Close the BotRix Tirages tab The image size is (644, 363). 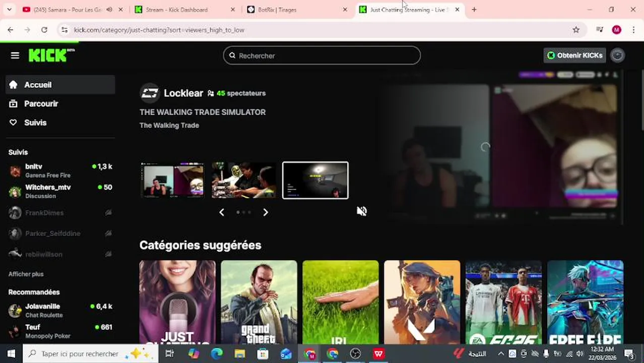click(345, 10)
